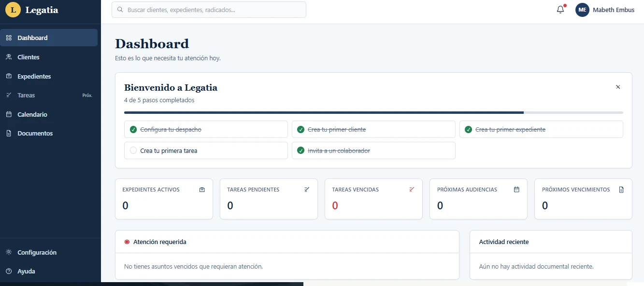Click Aún no hay actividad documental message
644x286 pixels.
coord(536,266)
